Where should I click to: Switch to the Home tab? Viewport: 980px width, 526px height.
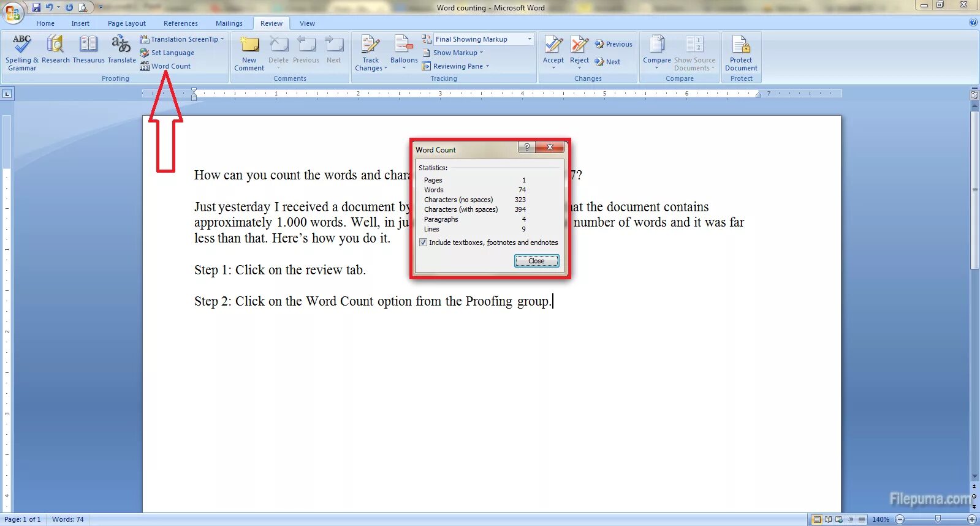(45, 23)
